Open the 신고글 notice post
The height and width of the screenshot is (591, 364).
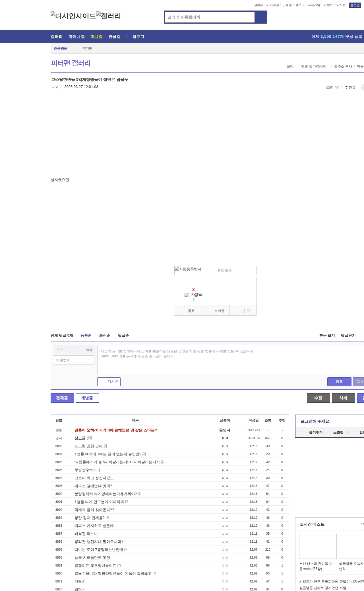click(80, 438)
